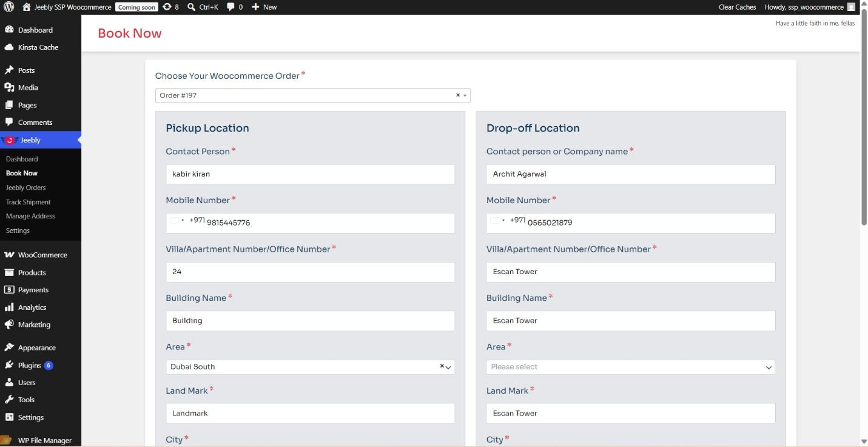Go to Track Shipment submenu item
This screenshot has height=447, width=868.
(x=29, y=202)
